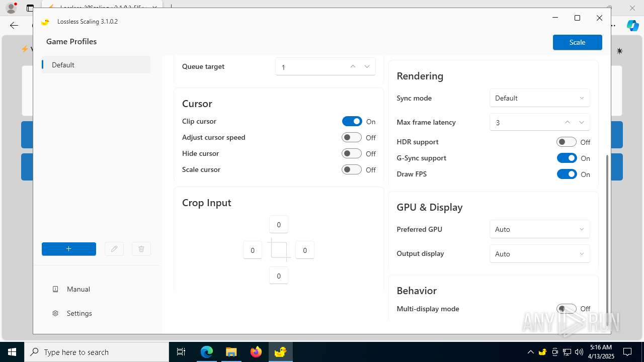Click the browser back arrow behind the window

[x=14, y=25]
